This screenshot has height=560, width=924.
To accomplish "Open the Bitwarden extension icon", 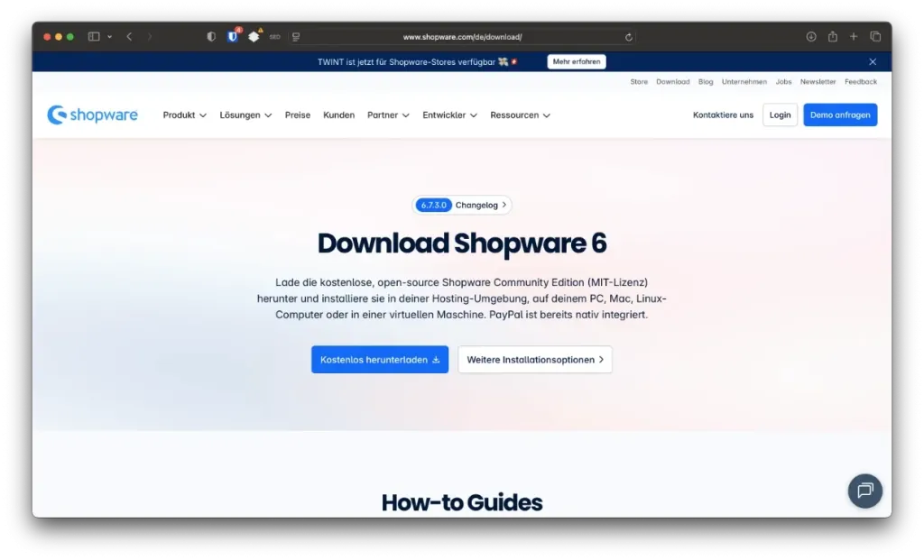I will [x=233, y=36].
